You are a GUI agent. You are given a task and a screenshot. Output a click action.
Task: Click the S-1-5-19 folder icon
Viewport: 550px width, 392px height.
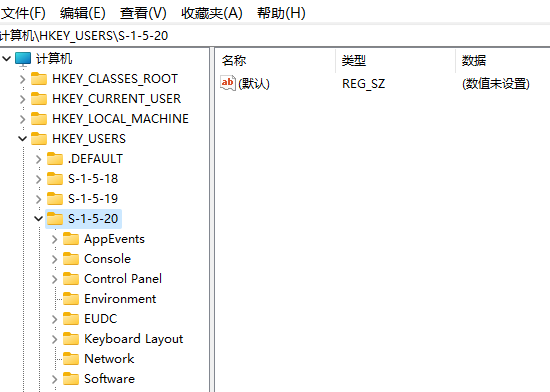point(55,198)
